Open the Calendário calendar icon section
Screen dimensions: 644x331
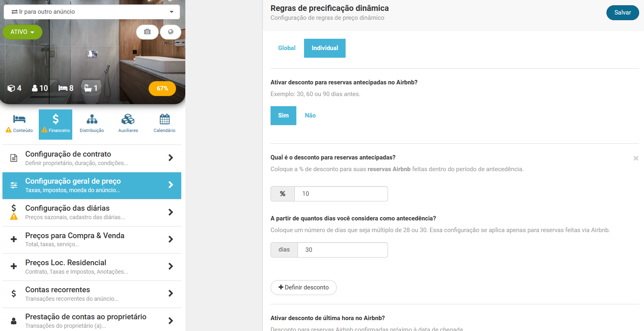[x=164, y=124]
